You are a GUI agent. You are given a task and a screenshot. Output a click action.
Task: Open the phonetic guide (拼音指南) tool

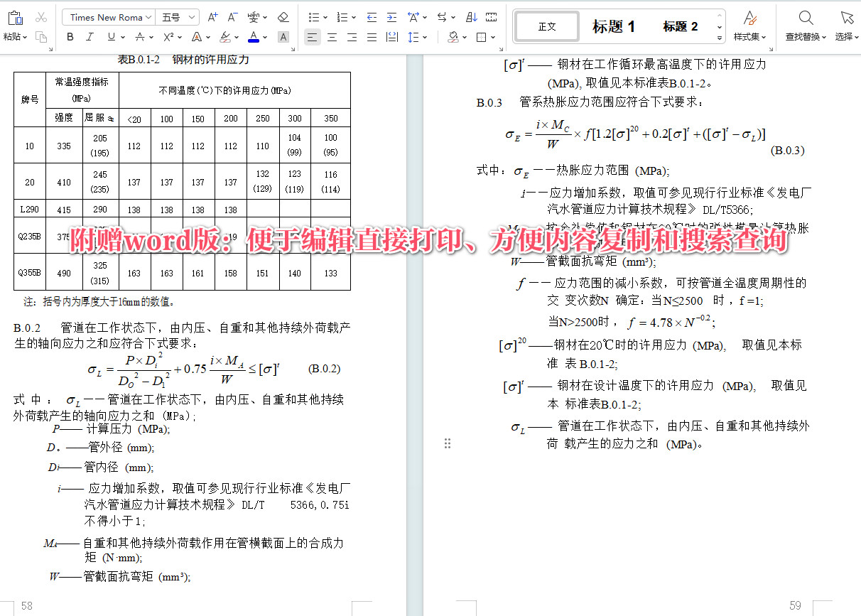coord(254,17)
